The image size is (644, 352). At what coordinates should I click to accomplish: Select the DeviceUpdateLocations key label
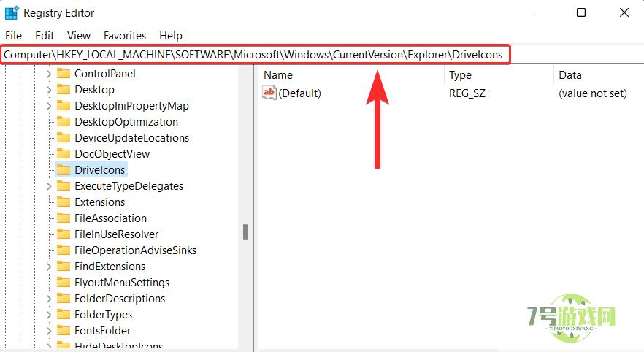pos(132,137)
